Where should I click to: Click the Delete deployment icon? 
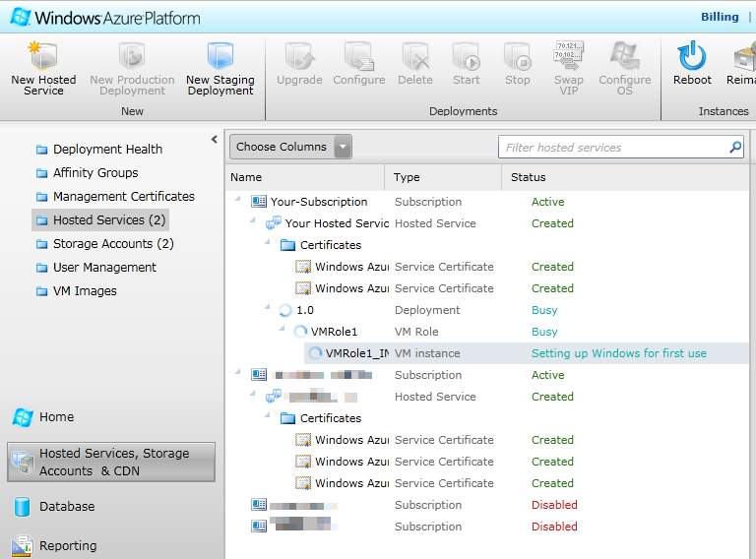414,56
